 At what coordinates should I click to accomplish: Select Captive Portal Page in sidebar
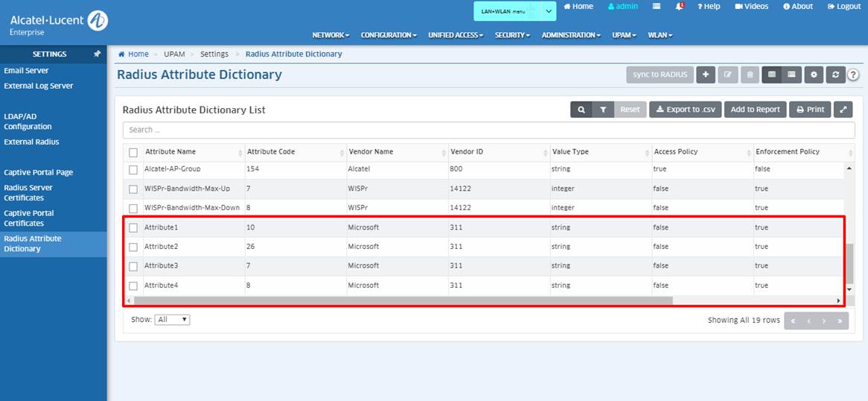coord(39,172)
